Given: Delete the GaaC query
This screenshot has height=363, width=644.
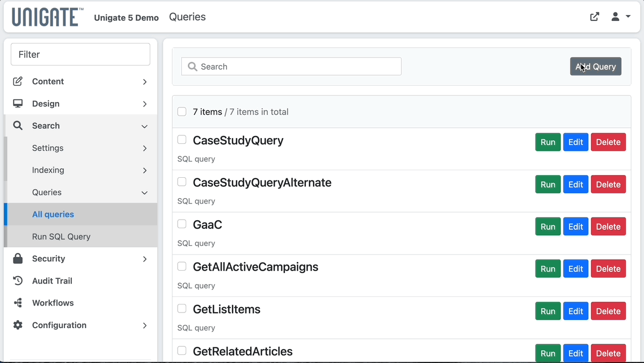Looking at the screenshot, I should [609, 227].
